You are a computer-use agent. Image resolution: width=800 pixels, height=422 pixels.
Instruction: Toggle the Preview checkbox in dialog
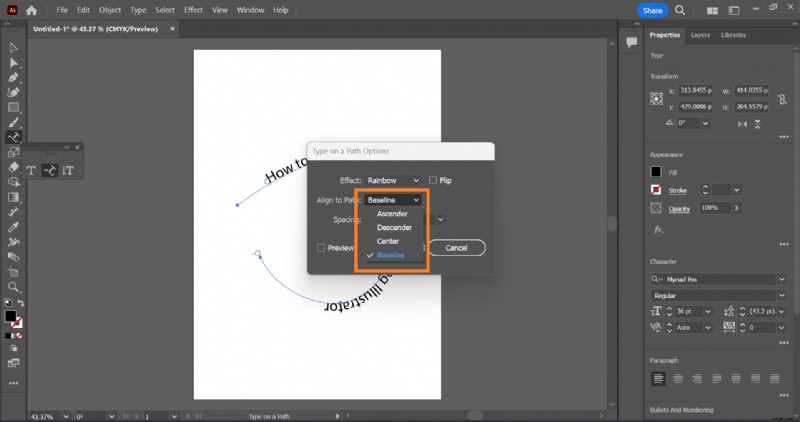pos(321,248)
